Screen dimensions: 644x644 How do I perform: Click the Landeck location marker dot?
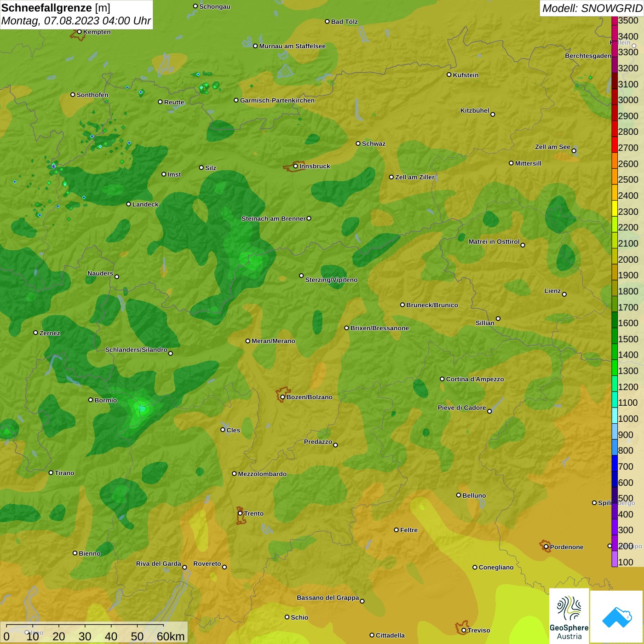pos(128,204)
